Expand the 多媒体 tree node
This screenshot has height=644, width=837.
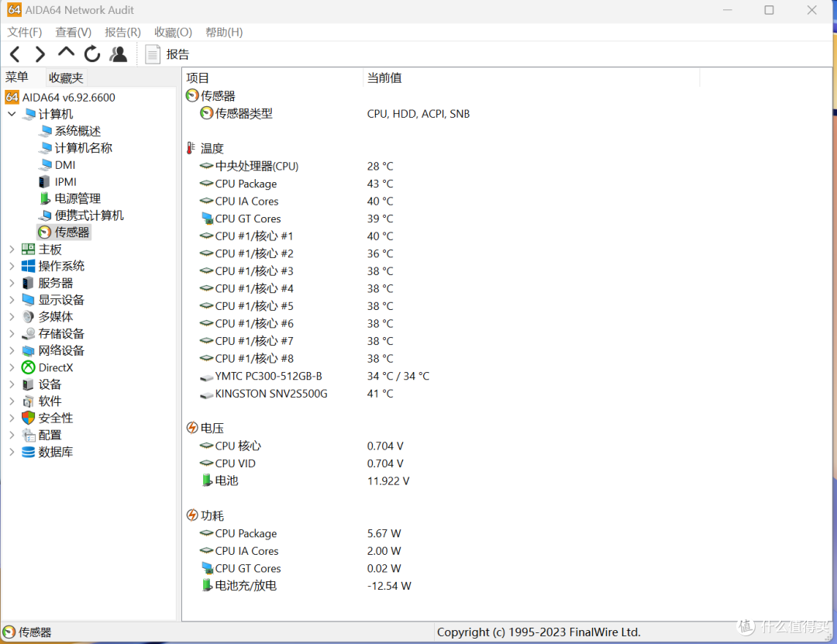point(12,317)
